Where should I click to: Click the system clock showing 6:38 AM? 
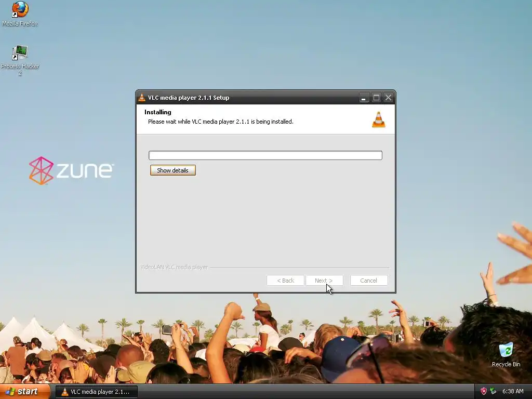tap(513, 392)
